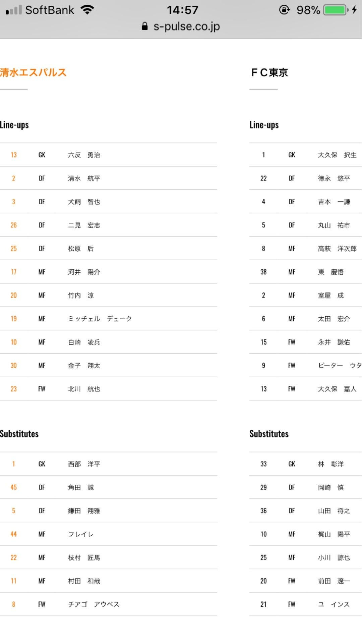The height and width of the screenshot is (644, 362).
Task: Select defender 松原 后 row
Action: [x=81, y=249]
